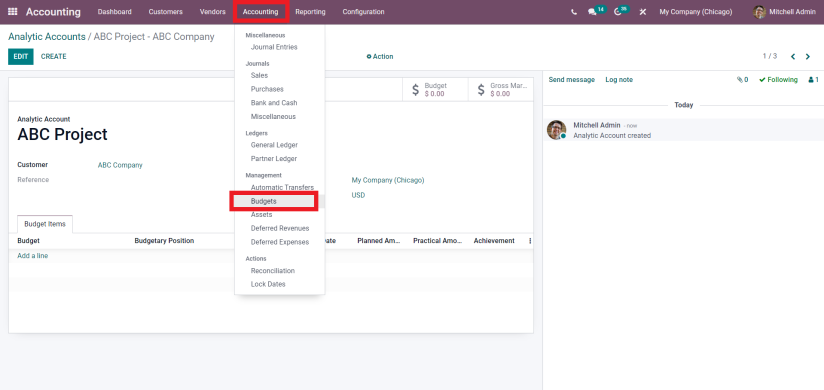The width and height of the screenshot is (824, 390).
Task: Open optional columns menu in Budget table
Action: tap(530, 241)
